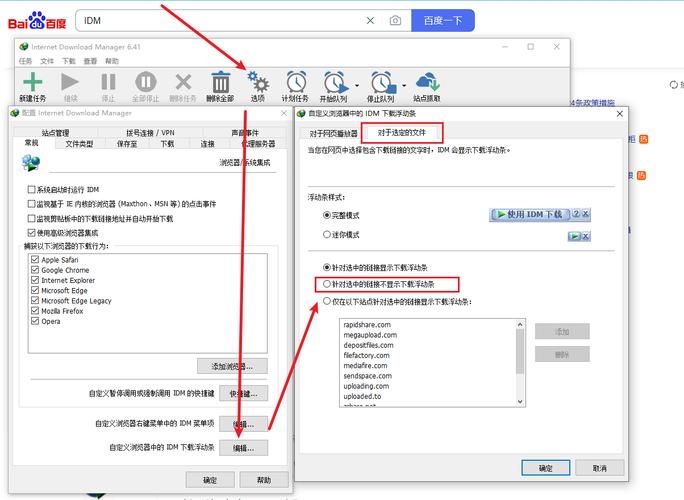This screenshot has width=684, height=500.
Task: Switch to 拨号连接 / VPN tab
Action: 150,133
